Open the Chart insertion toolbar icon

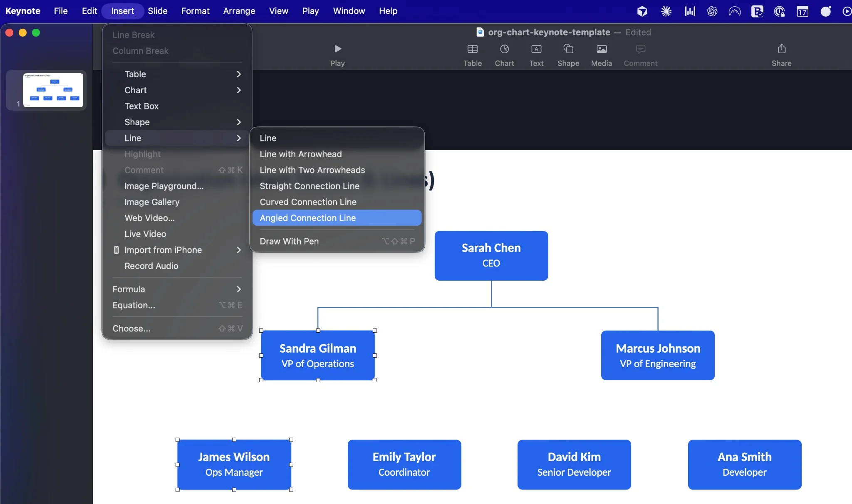[x=504, y=54]
